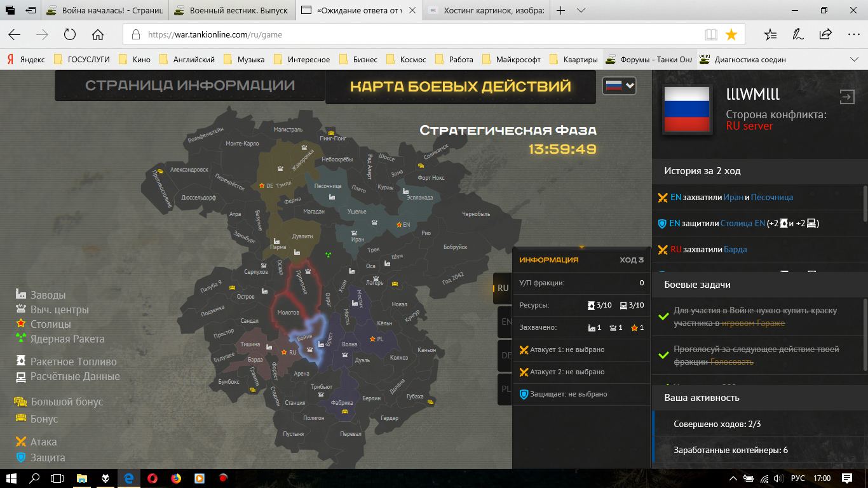Screen dimensions: 868x488
Task: Open the Яндекс bookmark
Action: tap(25, 60)
